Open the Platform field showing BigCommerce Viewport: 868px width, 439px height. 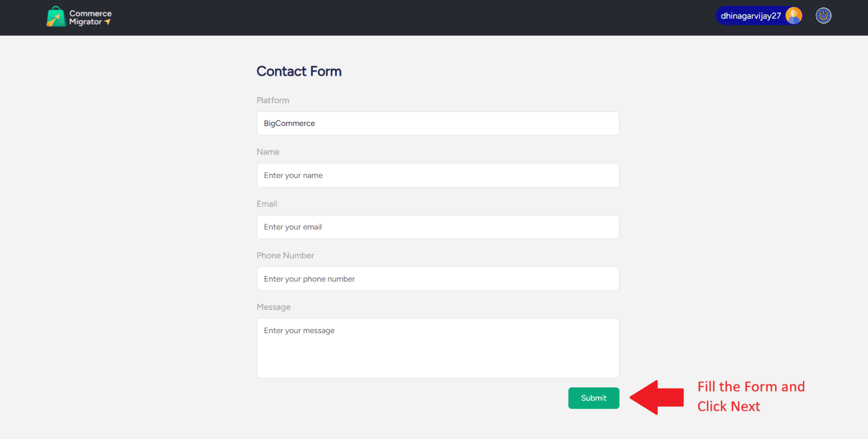click(x=437, y=124)
